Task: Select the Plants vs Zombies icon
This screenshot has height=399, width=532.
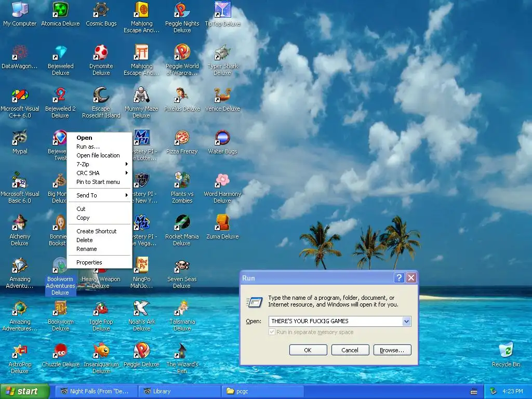Action: (x=182, y=180)
